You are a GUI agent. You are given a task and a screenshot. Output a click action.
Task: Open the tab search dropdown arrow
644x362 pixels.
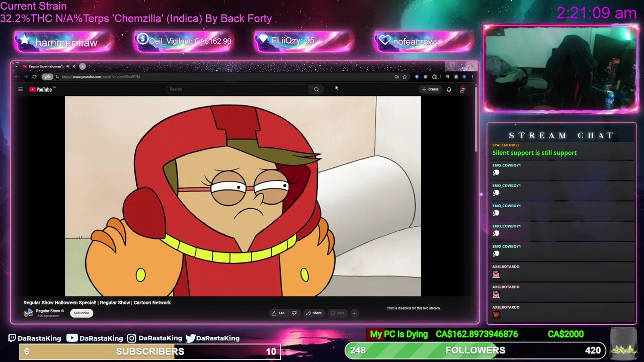tap(16, 66)
